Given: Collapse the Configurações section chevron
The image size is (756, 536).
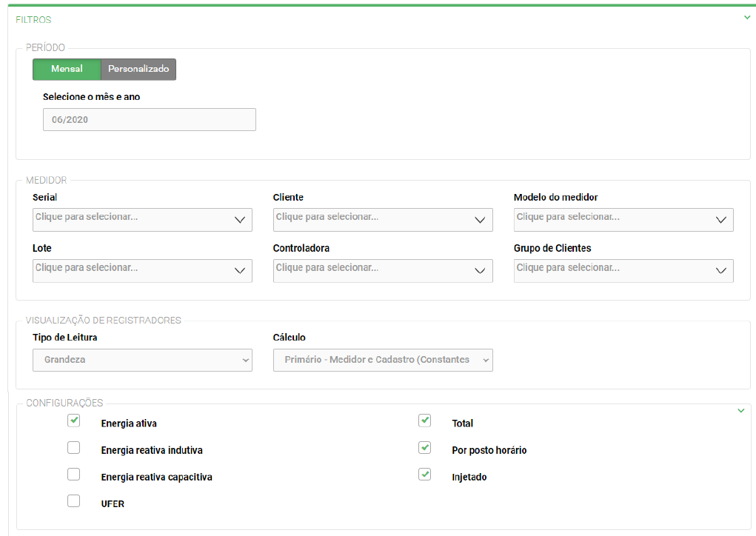Looking at the screenshot, I should click(x=740, y=410).
